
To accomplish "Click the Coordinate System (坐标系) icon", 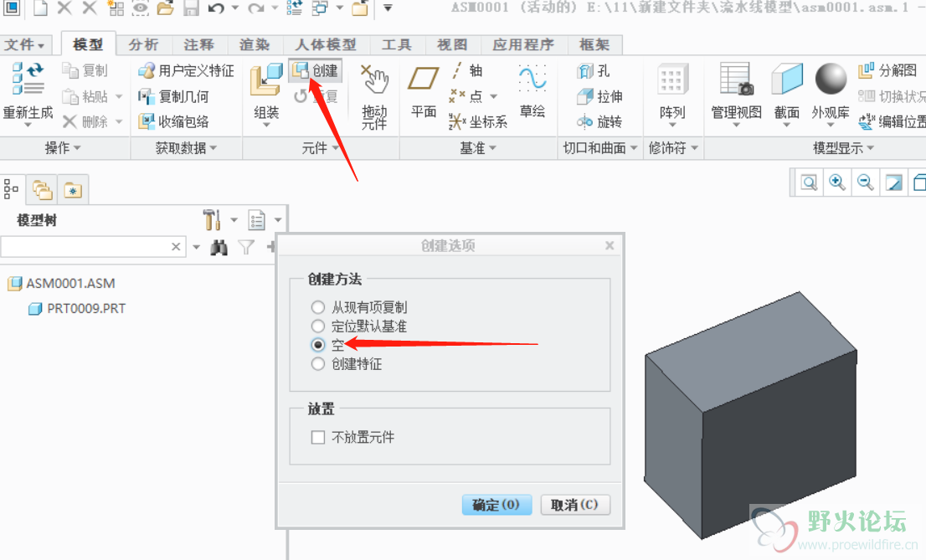I will pos(457,121).
